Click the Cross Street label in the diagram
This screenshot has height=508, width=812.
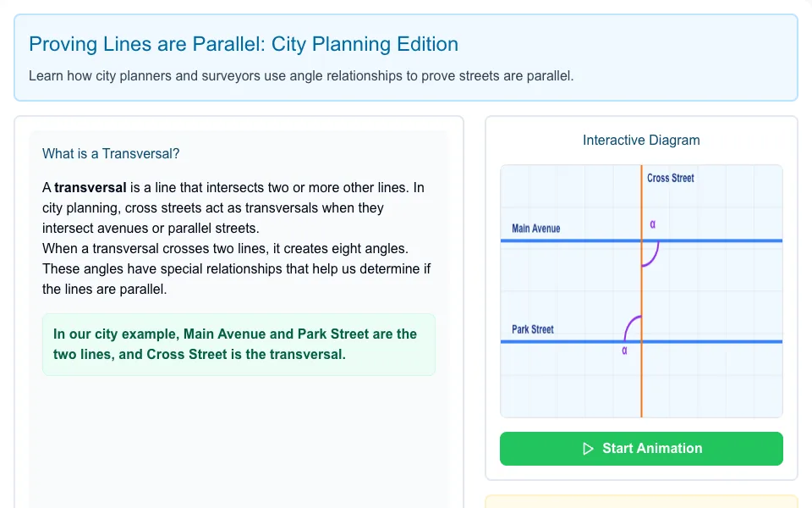[670, 178]
